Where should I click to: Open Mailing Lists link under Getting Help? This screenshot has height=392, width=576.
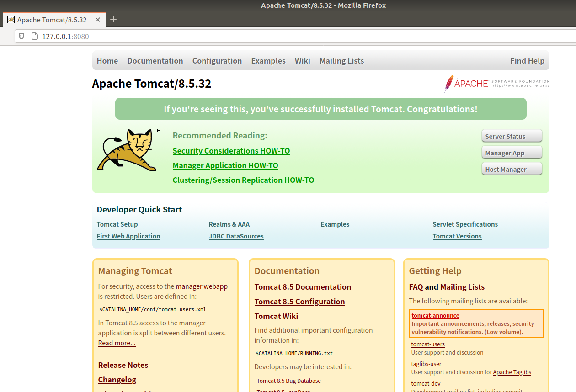pos(462,287)
